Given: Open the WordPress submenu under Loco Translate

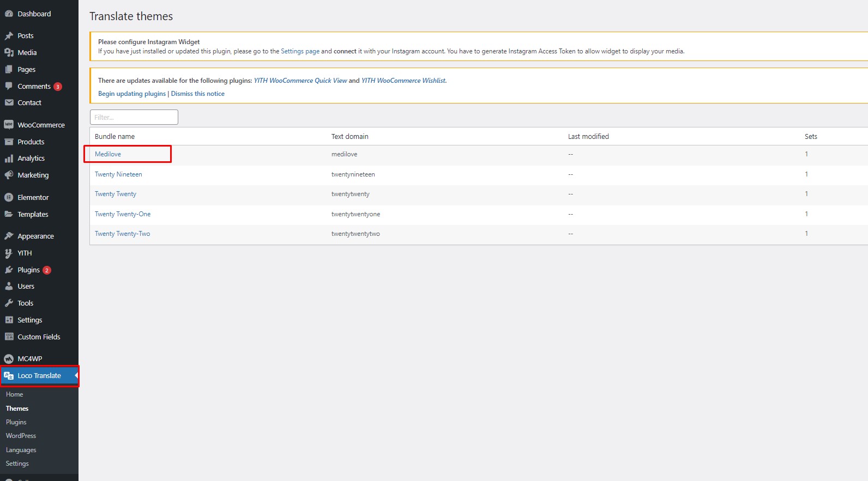Looking at the screenshot, I should (21, 436).
